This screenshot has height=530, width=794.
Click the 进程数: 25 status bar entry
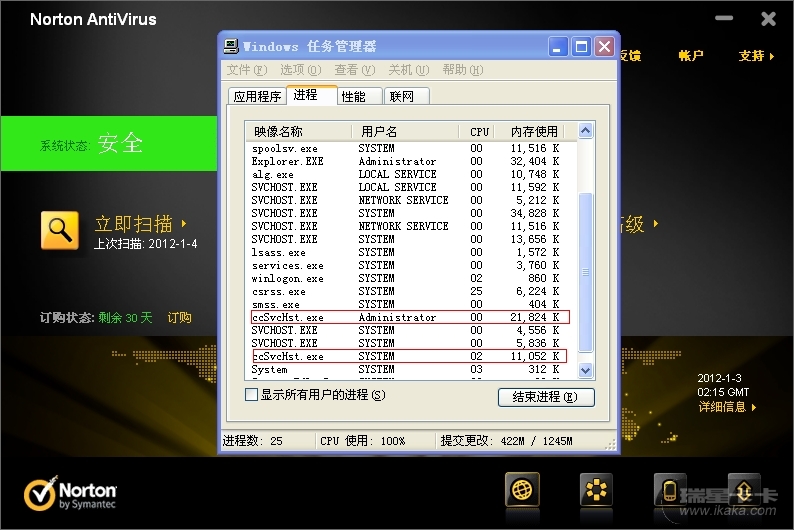coord(253,441)
